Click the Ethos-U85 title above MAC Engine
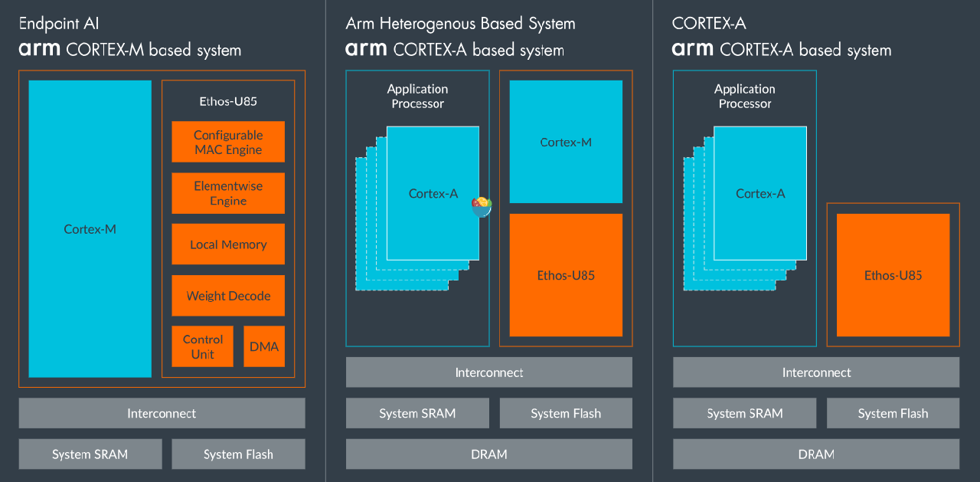This screenshot has height=482, width=980. pos(228,101)
